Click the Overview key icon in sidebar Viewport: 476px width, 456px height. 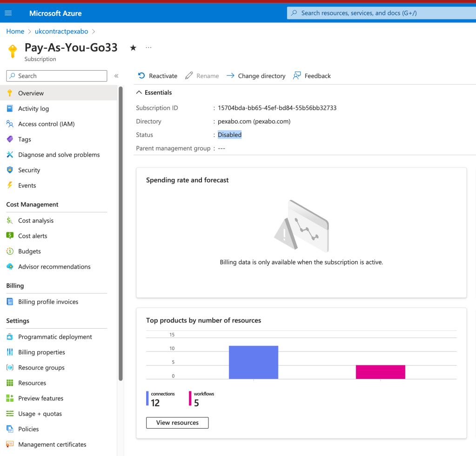10,93
